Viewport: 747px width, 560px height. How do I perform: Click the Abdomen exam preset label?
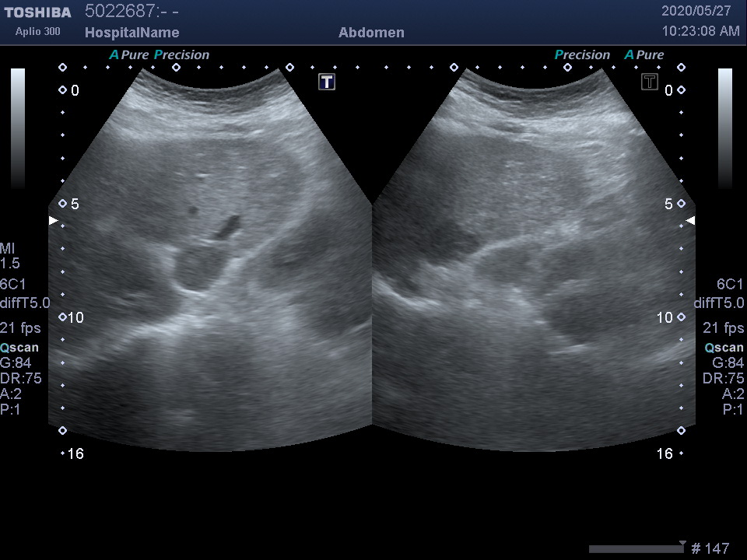(372, 33)
